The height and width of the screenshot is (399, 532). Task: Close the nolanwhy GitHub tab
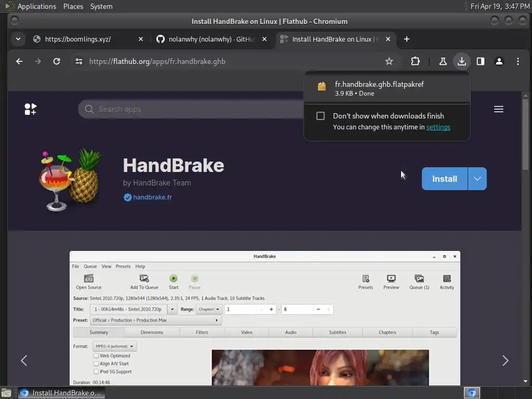coord(264,39)
